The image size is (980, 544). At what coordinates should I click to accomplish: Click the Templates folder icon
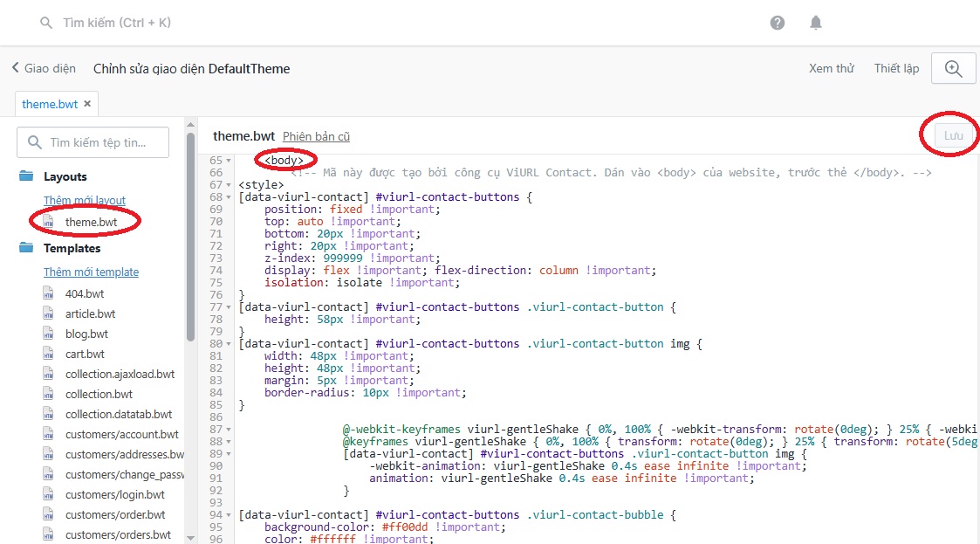tap(26, 248)
